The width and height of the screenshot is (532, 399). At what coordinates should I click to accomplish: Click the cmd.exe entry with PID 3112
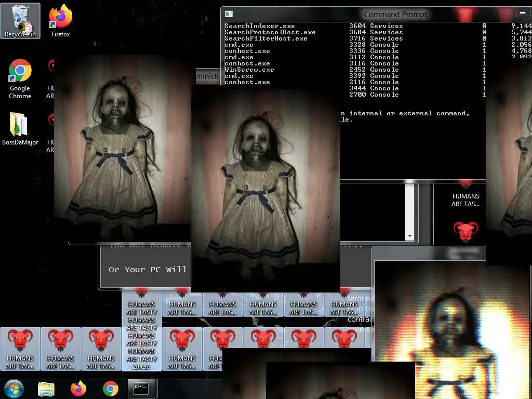pos(238,57)
